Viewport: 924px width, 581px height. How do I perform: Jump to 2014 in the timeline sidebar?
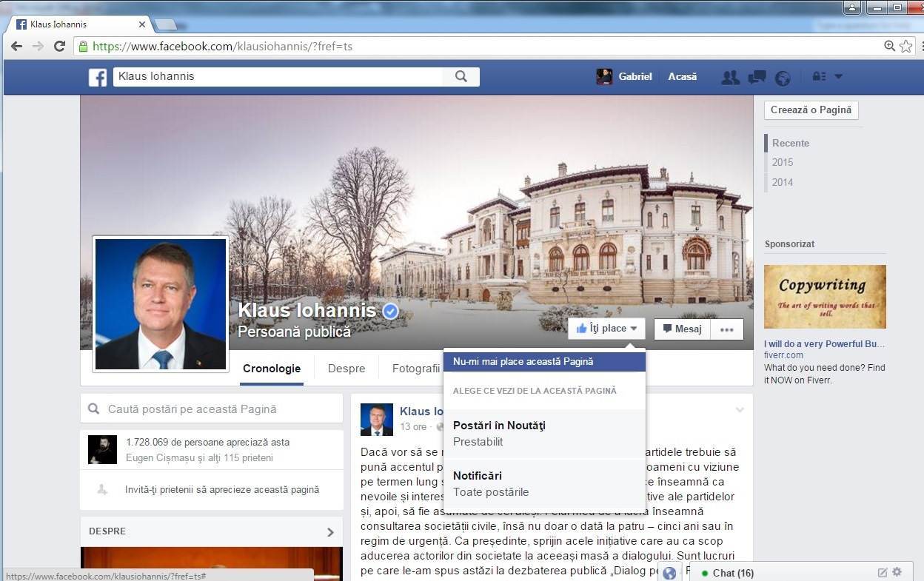click(x=783, y=182)
